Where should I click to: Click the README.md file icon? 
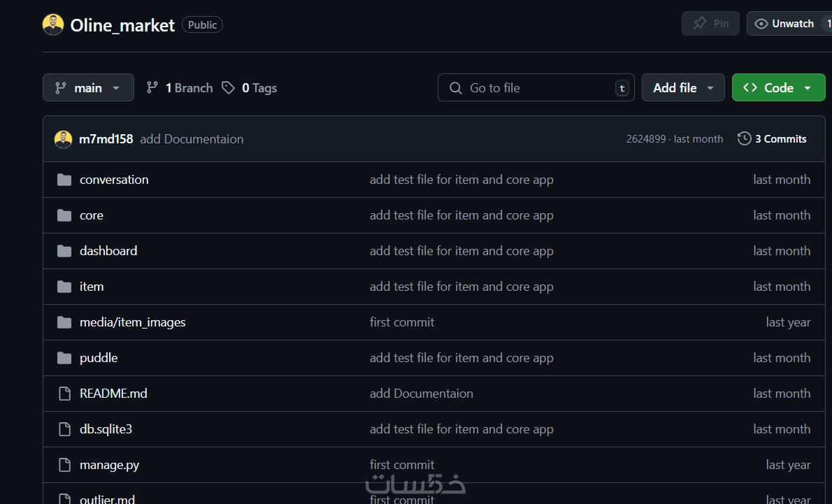click(x=64, y=394)
